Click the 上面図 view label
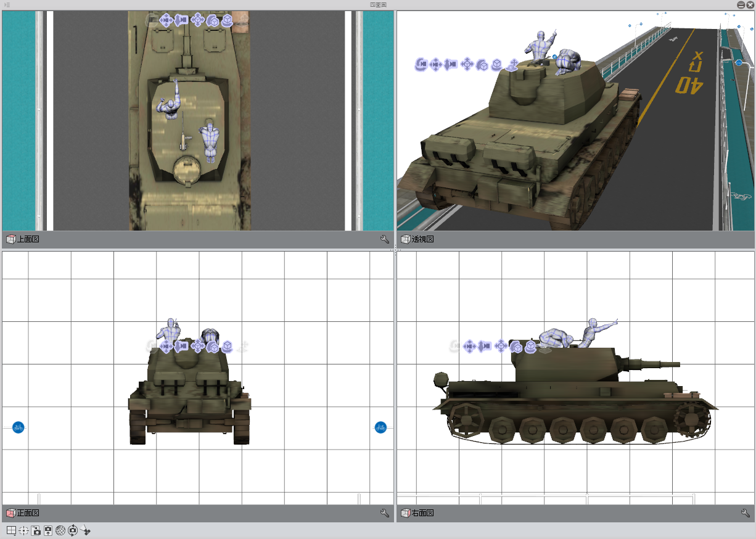The image size is (756, 539). [28, 239]
